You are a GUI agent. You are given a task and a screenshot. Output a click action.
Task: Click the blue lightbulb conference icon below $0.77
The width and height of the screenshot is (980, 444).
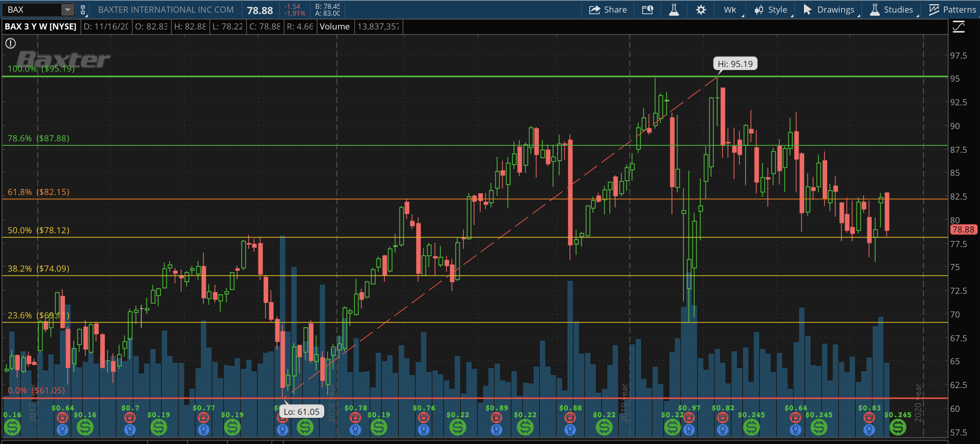coord(204,430)
